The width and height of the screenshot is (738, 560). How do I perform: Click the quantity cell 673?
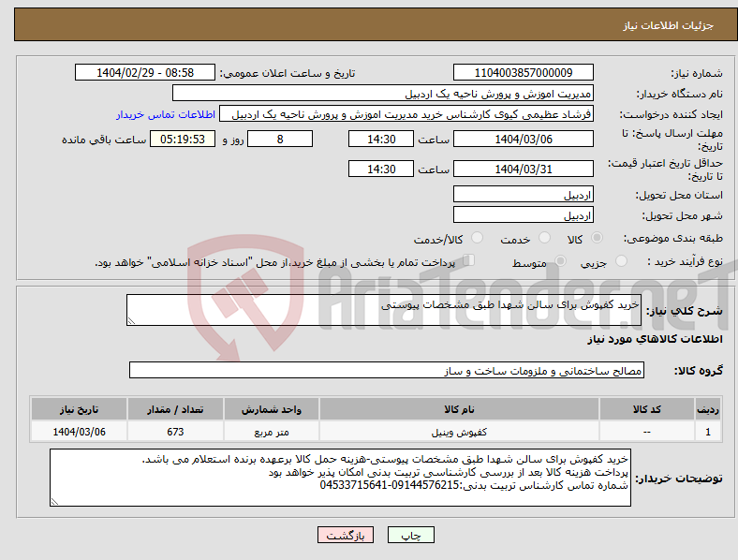[175, 431]
